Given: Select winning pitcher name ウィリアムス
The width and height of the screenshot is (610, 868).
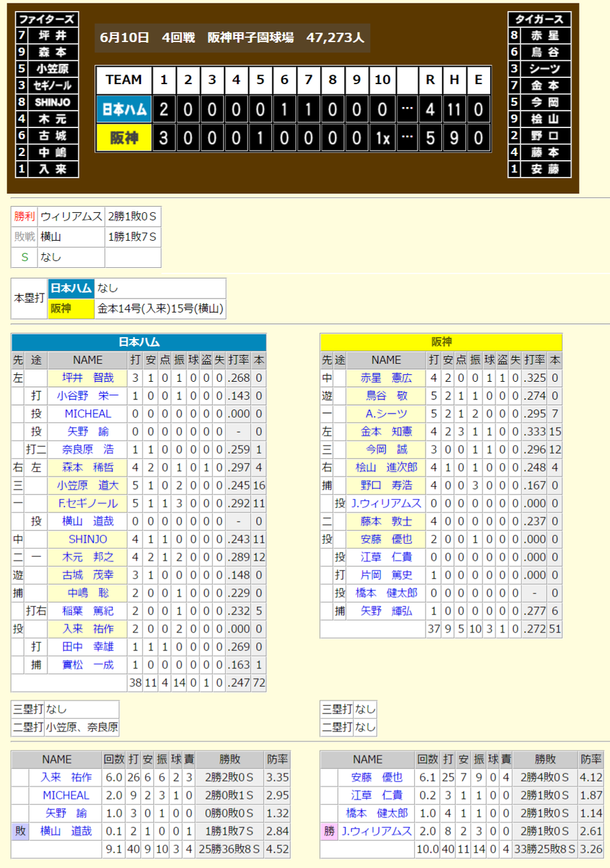Looking at the screenshot, I should [71, 216].
